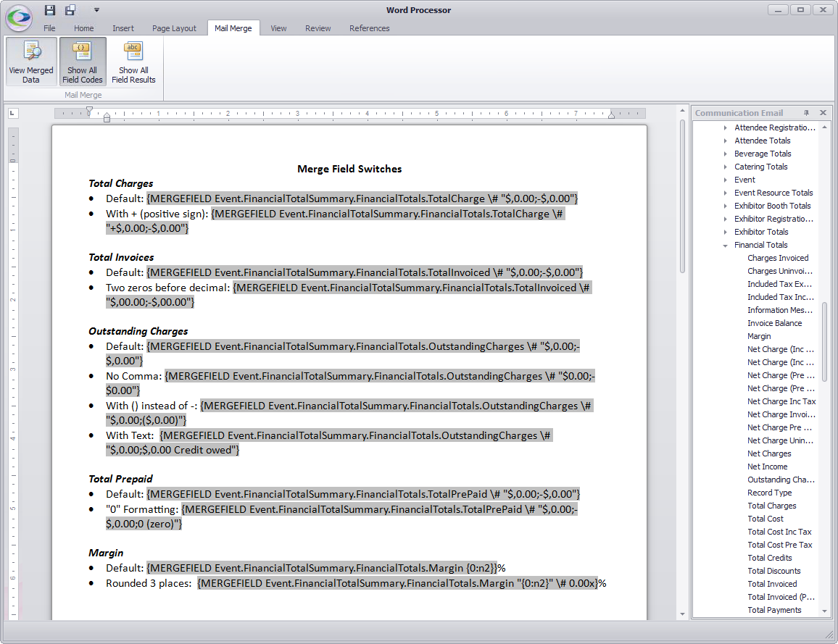Switch to the View tab
This screenshot has width=838, height=644.
(x=278, y=28)
